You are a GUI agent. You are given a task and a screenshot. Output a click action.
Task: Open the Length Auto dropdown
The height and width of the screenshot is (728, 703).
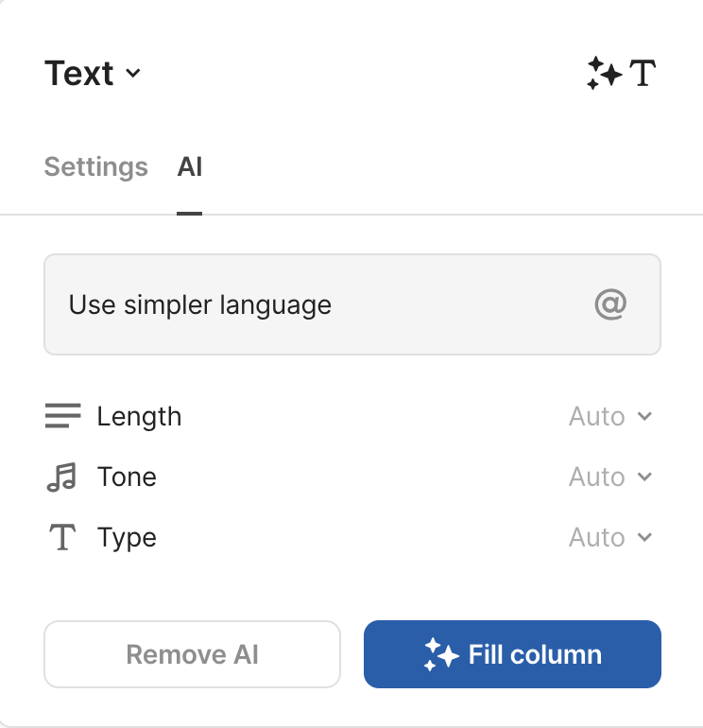point(609,416)
